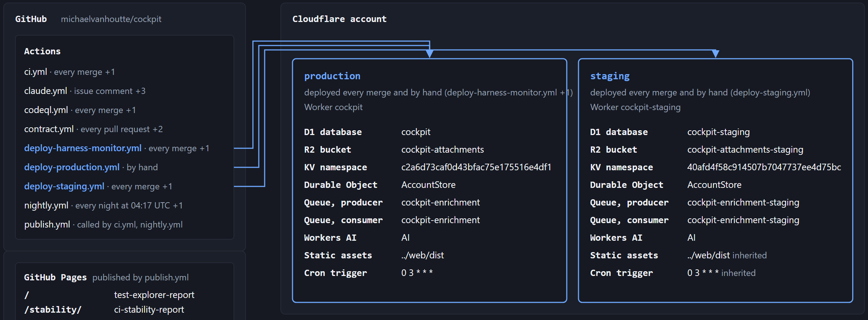868x320 pixels.
Task: Click the ci-stability-report pages entry
Action: (149, 310)
